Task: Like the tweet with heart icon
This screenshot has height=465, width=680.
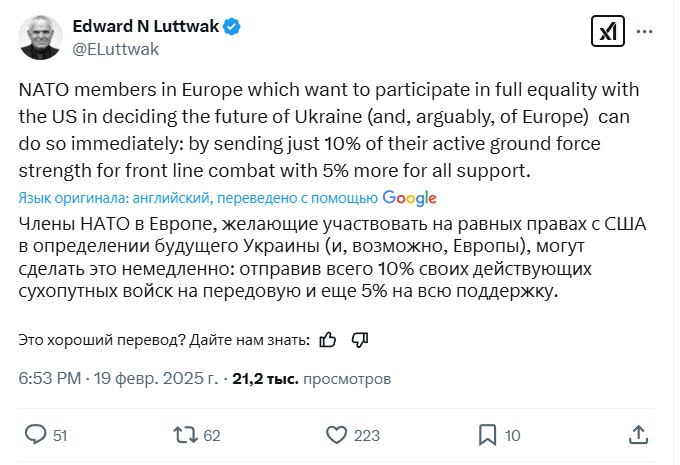Action: coord(337,434)
